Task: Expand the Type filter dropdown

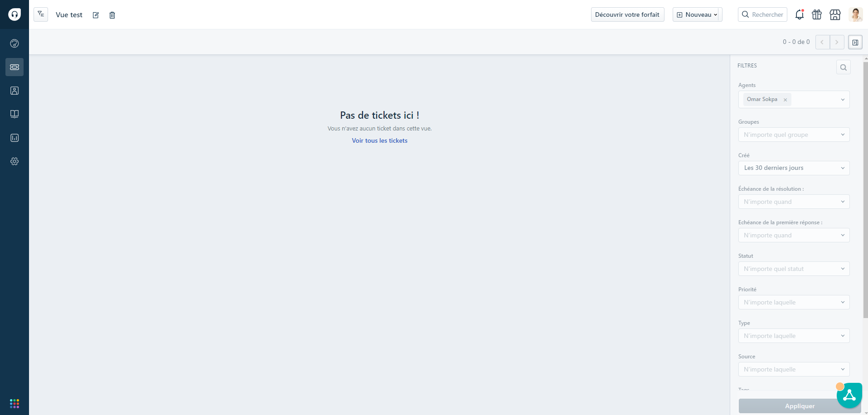Action: (x=794, y=336)
